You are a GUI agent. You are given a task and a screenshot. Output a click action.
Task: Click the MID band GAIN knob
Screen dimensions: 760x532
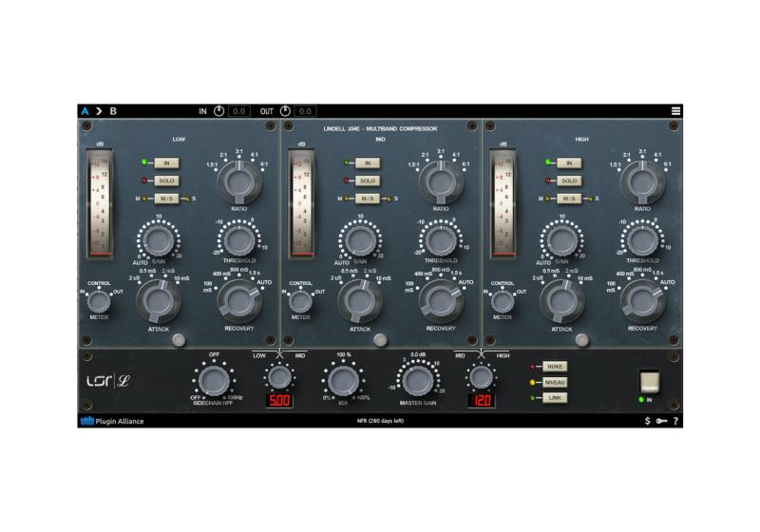click(360, 240)
